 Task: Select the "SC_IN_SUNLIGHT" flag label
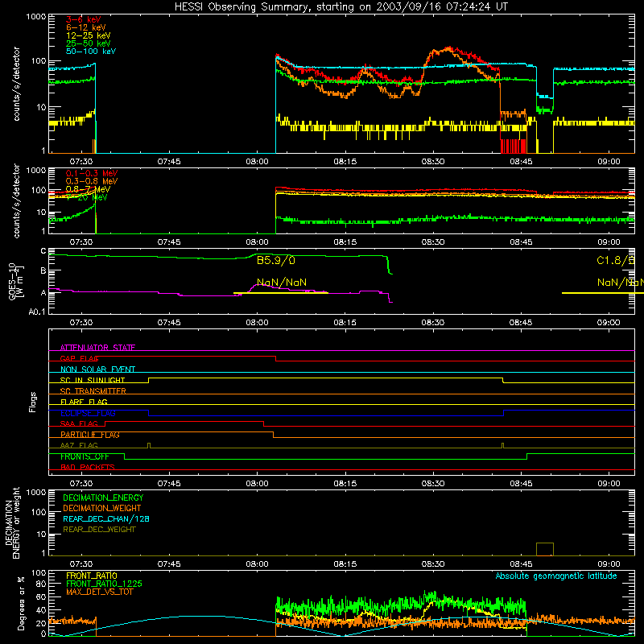pos(93,380)
